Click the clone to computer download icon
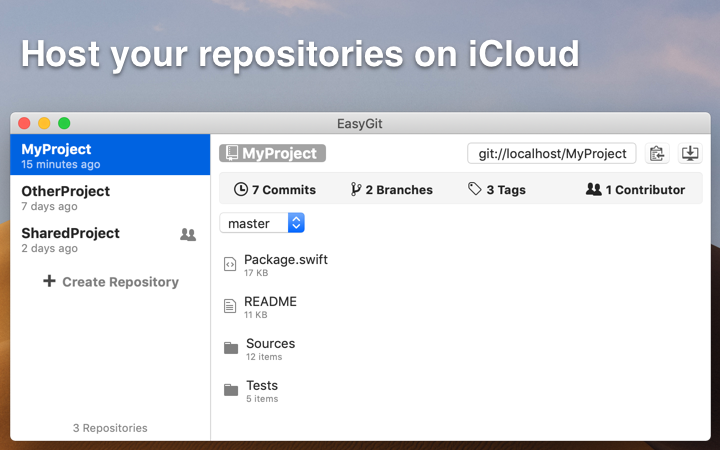The height and width of the screenshot is (450, 720). point(690,153)
